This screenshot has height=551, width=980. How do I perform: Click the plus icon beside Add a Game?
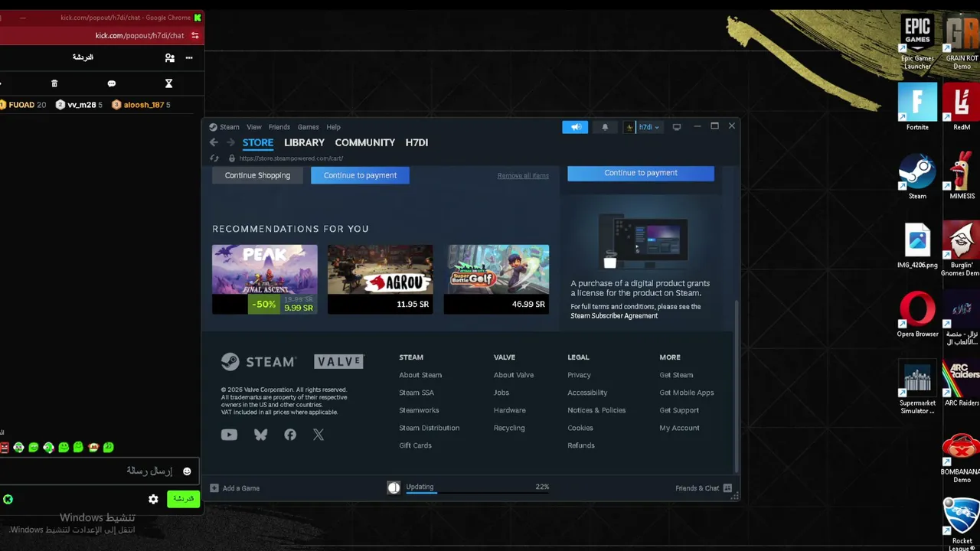point(214,488)
